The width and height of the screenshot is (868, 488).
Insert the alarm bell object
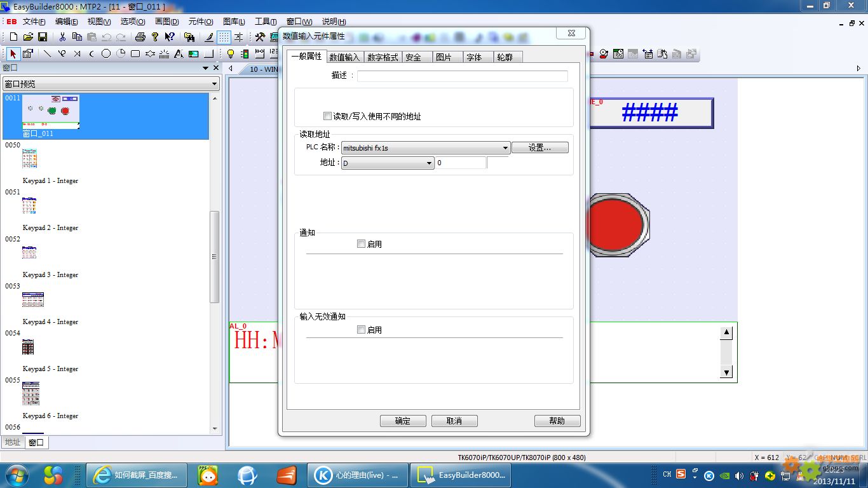coord(603,54)
